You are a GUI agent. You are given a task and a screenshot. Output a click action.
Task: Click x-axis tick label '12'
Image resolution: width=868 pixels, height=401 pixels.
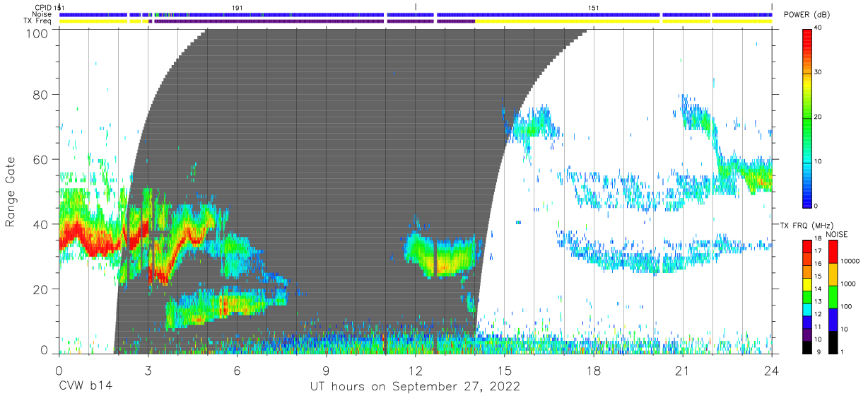[416, 371]
